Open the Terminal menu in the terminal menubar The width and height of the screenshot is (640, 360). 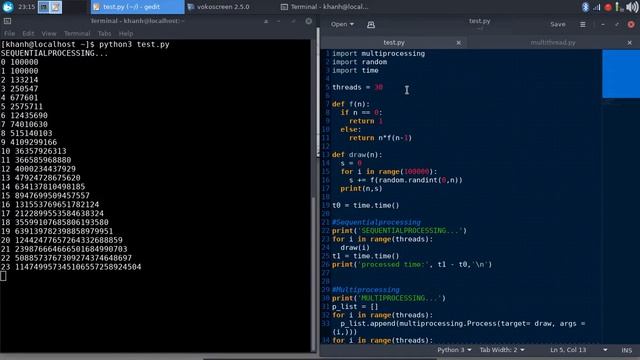click(x=77, y=33)
